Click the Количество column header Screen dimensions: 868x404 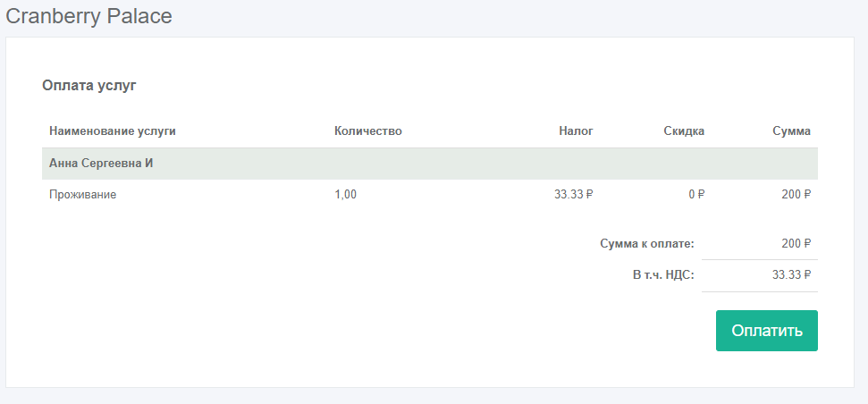[x=367, y=131]
